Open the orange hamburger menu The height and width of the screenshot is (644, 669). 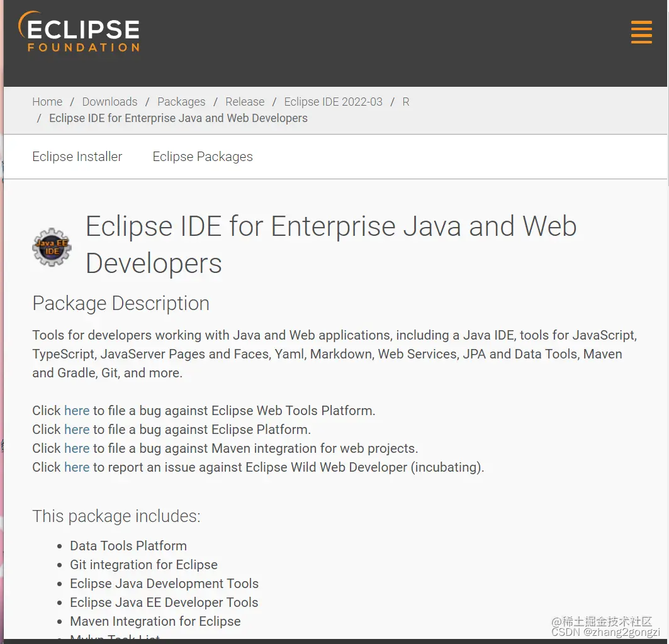pos(641,32)
